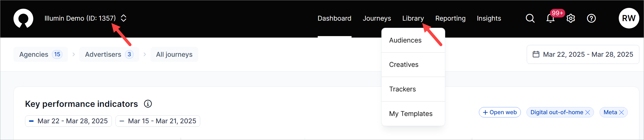Remove Digital out-of-home channel filter

[588, 112]
